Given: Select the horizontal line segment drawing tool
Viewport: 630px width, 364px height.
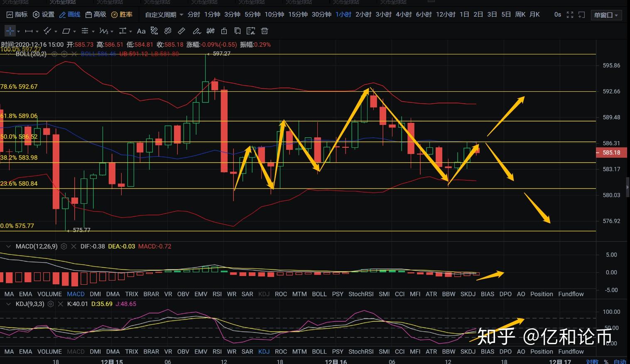Looking at the screenshot, I should click(29, 31).
